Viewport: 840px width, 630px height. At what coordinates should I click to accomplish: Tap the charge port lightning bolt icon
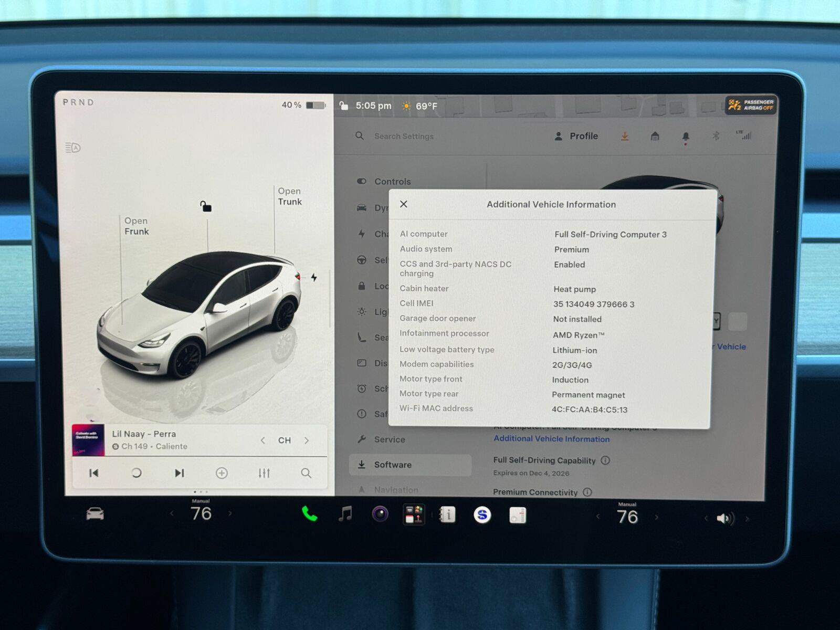pos(314,277)
